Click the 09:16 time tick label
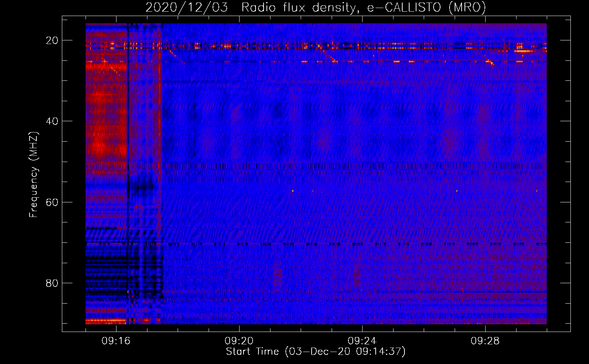The width and height of the screenshot is (589, 364). 116,341
